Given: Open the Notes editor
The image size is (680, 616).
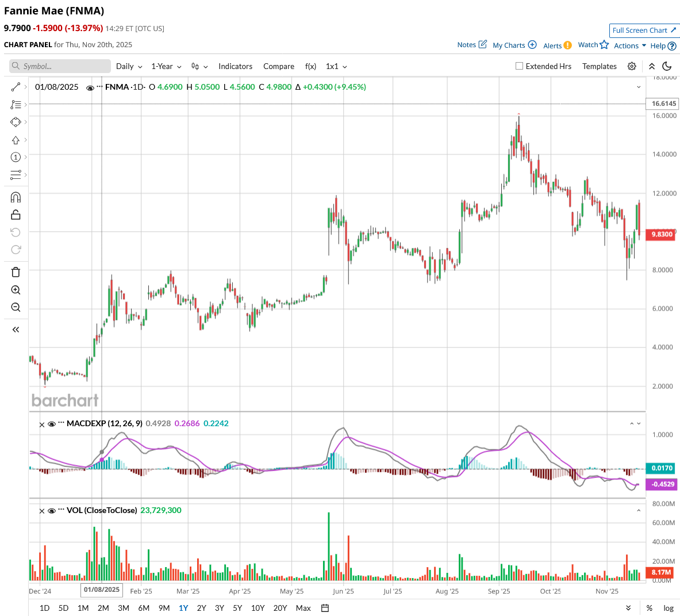Looking at the screenshot, I should 472,45.
